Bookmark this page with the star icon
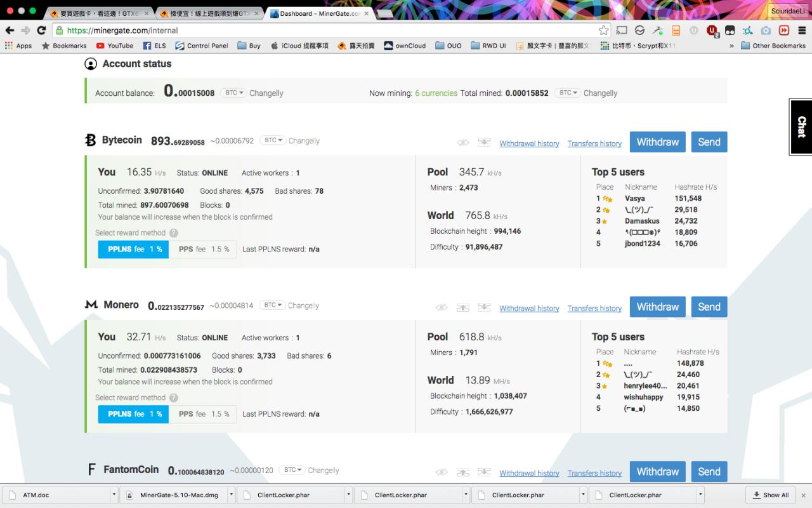Screen dimensions: 812x508 (x=603, y=30)
